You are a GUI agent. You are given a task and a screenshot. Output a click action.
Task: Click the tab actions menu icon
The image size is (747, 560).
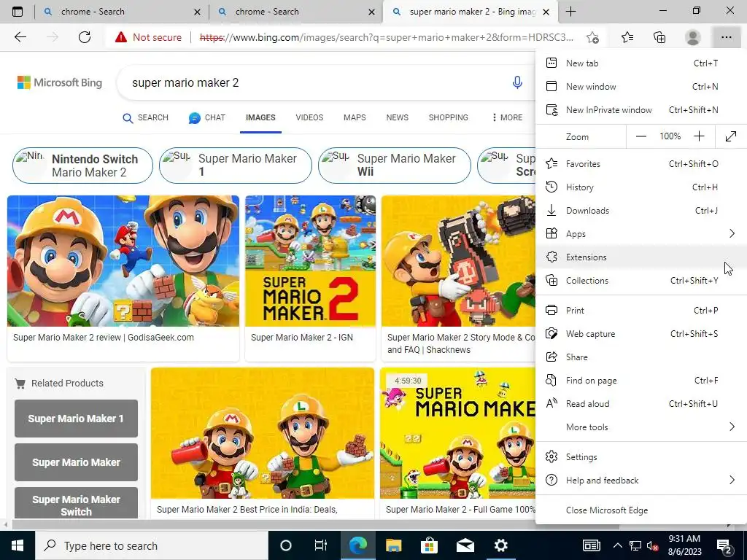click(18, 12)
